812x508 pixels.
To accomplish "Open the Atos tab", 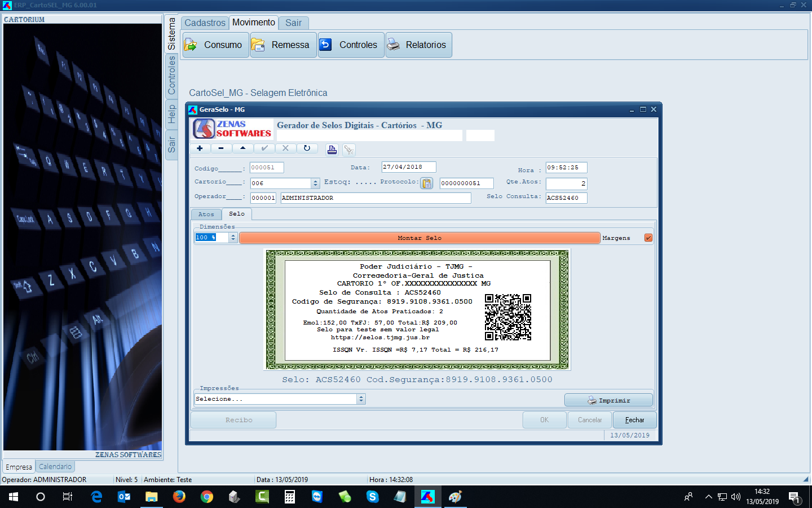I will coord(206,214).
